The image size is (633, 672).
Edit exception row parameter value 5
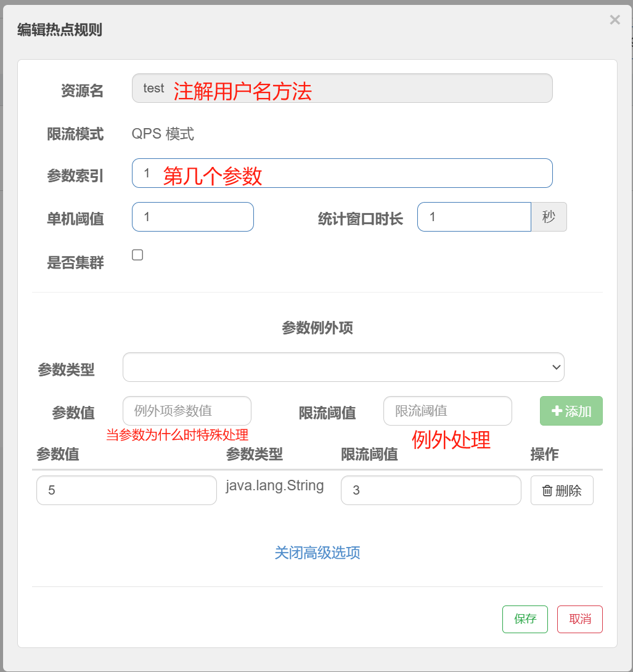coord(126,490)
